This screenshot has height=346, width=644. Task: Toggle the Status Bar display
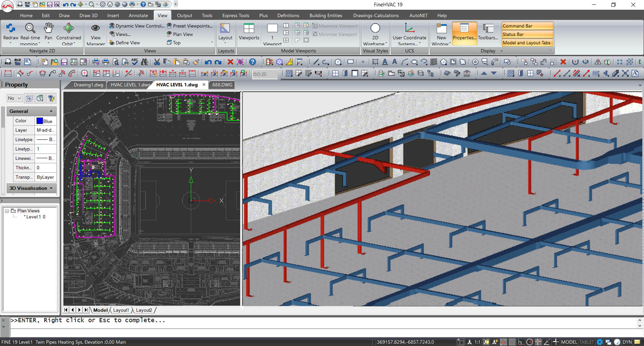[527, 34]
